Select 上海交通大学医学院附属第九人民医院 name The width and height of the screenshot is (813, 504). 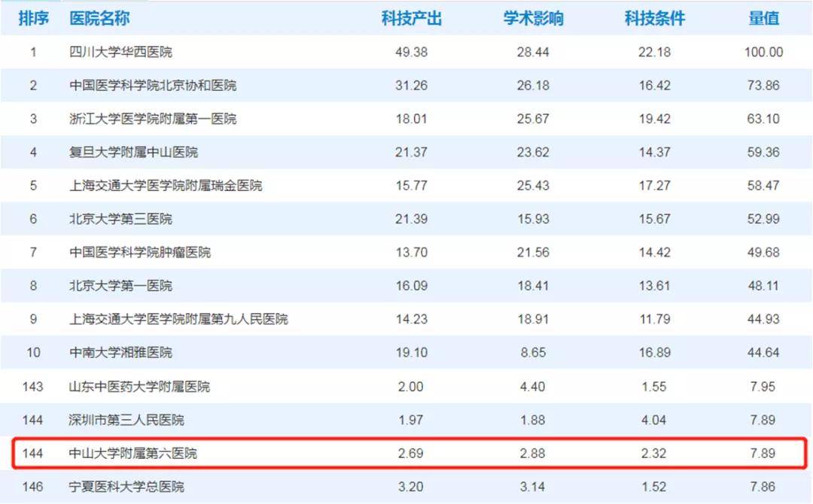pos(178,319)
